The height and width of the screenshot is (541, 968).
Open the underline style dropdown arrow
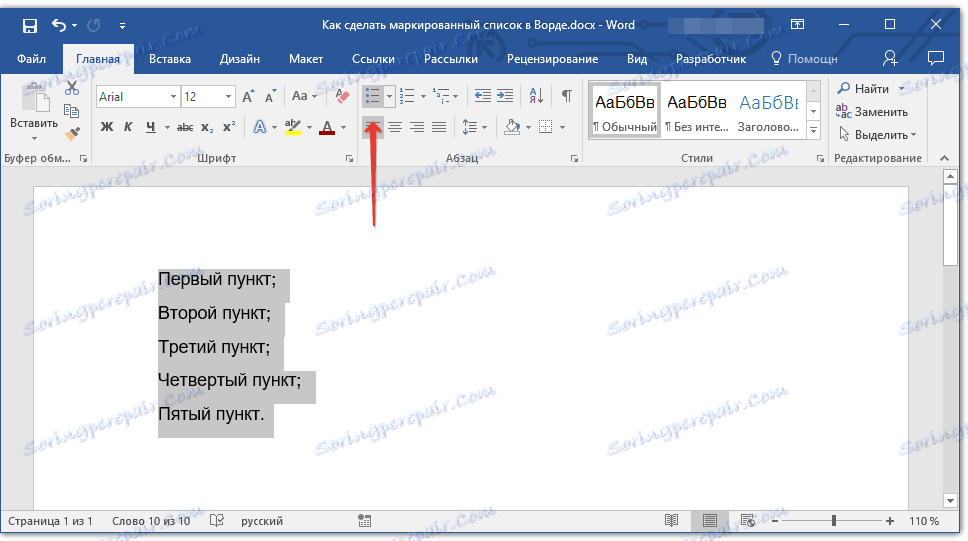(x=167, y=128)
